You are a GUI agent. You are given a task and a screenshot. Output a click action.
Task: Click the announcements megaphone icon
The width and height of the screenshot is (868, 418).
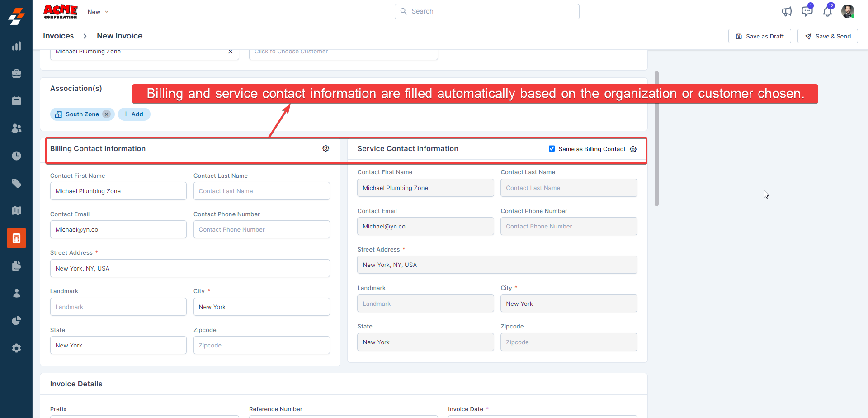tap(787, 12)
